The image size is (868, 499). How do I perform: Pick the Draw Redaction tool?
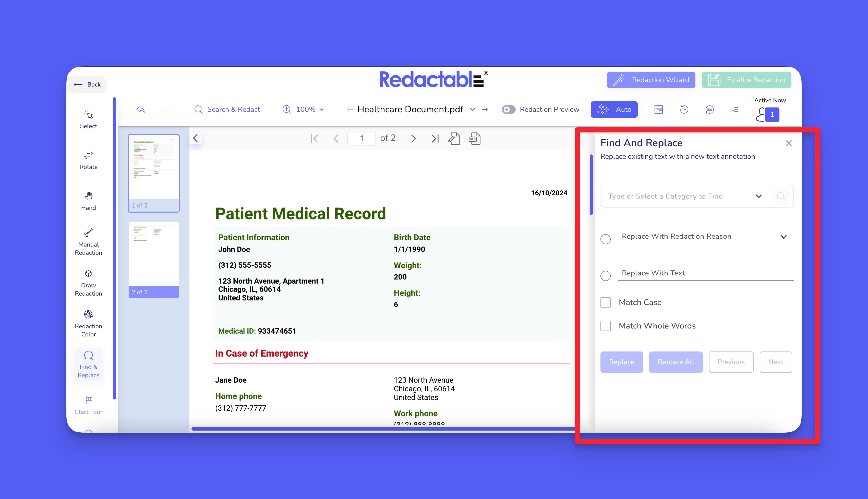pyautogui.click(x=88, y=283)
